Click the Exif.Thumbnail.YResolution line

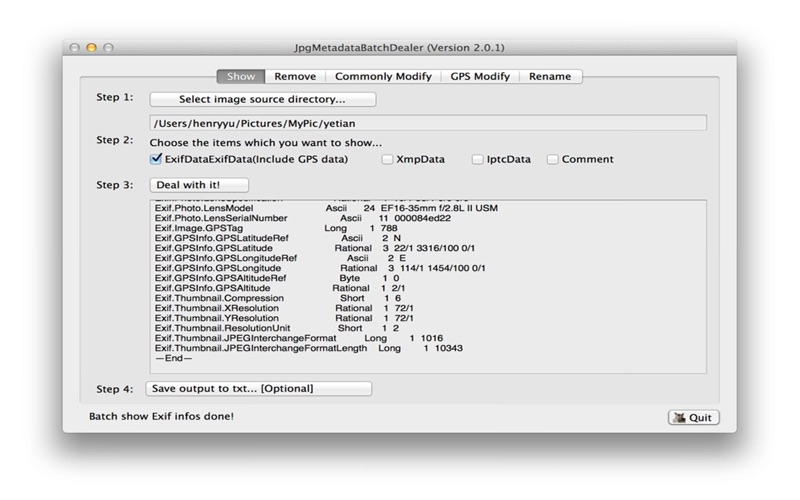[x=284, y=318]
